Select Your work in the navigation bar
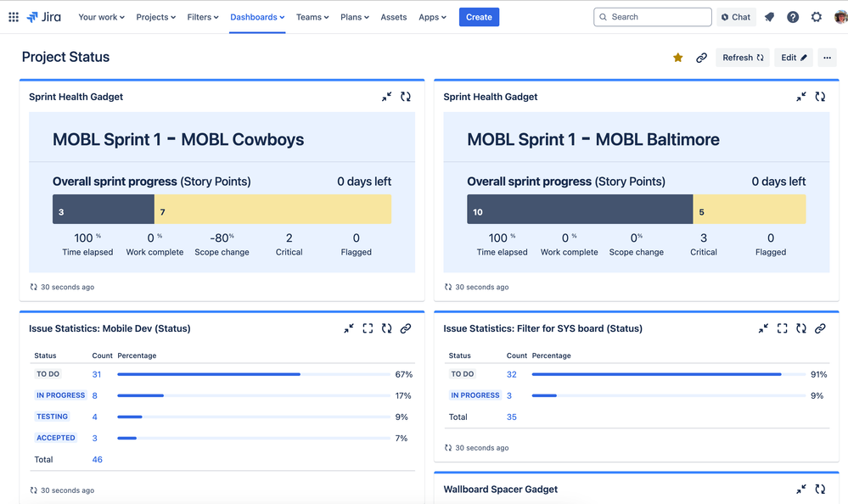Screen dimensions: 848x504 (101, 16)
